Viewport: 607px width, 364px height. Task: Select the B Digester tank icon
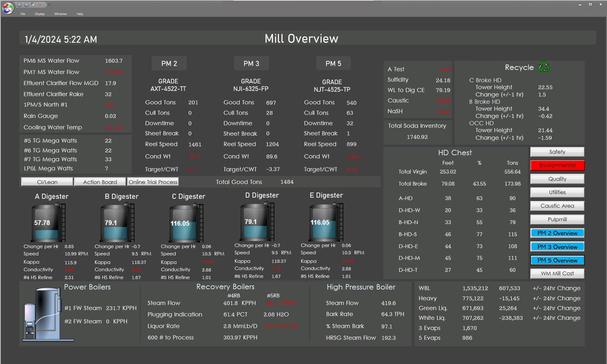(116, 223)
